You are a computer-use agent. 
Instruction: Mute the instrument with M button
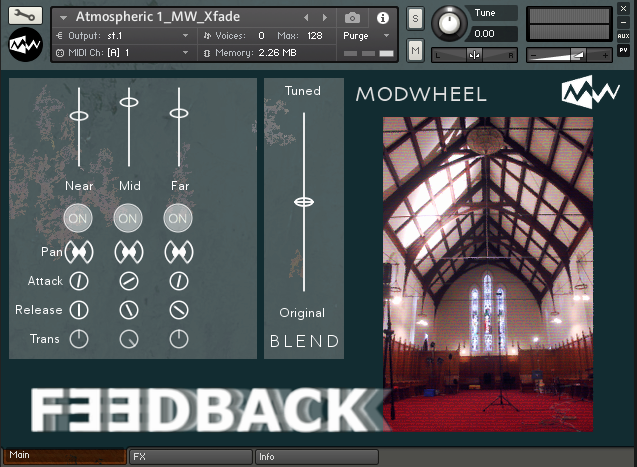point(415,51)
